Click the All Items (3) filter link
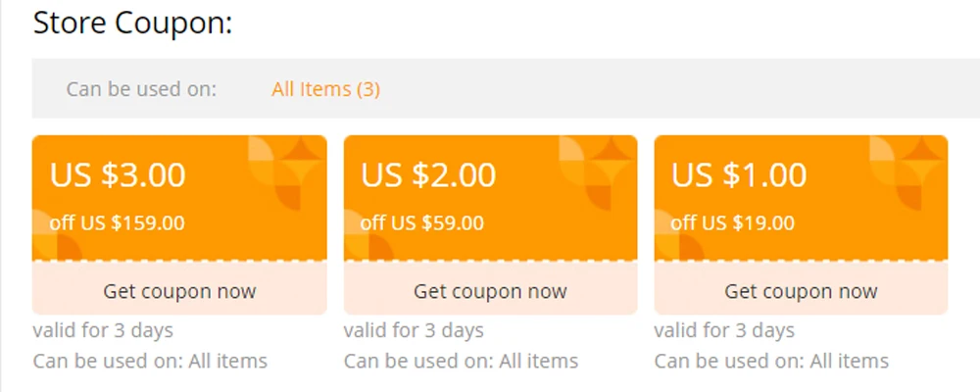980x392 pixels. [x=325, y=89]
